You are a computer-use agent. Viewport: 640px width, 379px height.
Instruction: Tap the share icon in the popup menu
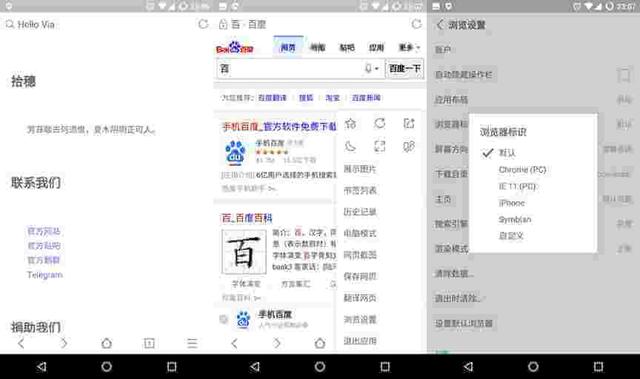tap(409, 123)
